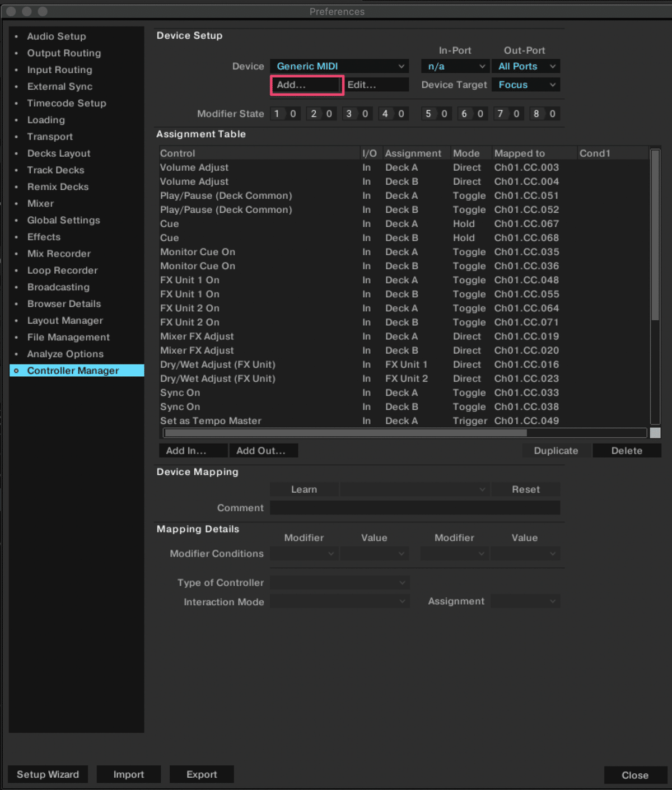Select Input Routing in sidebar
The image size is (672, 790).
pyautogui.click(x=59, y=70)
